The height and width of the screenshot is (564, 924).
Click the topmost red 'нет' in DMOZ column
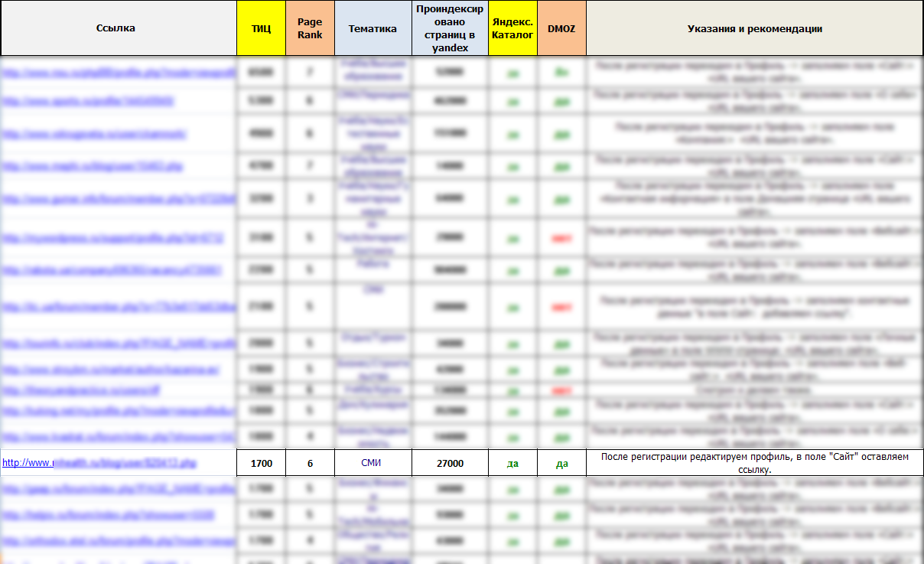[561, 238]
